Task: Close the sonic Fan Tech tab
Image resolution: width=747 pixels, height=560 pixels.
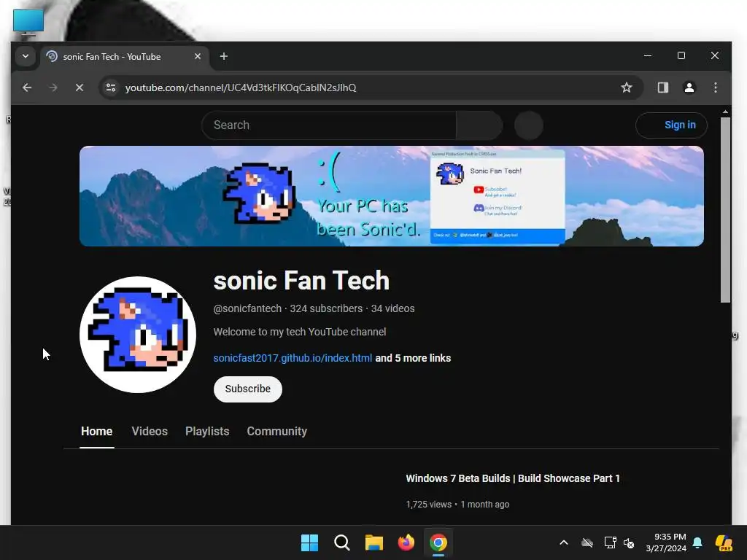Action: tap(198, 56)
